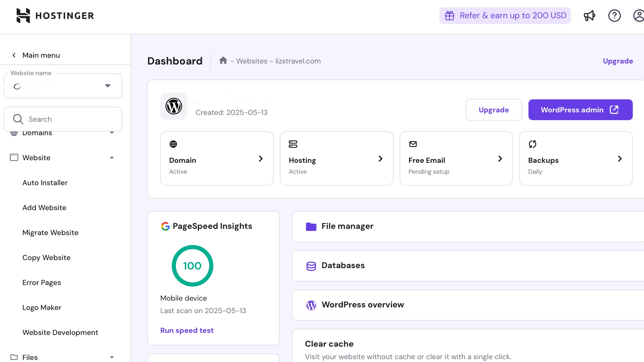Open the announcements megaphone icon

click(589, 16)
